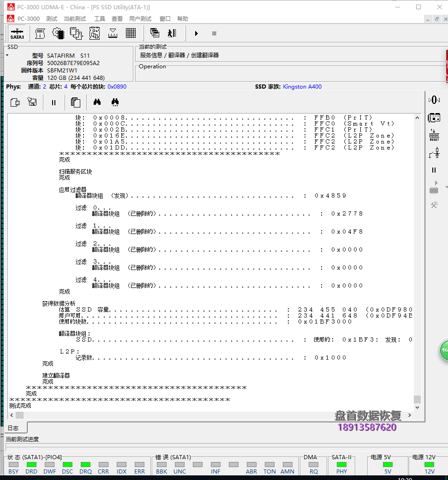Click the binoculars search icon in log toolbar
Image resolution: width=448 pixels, height=480 pixels.
click(x=97, y=102)
